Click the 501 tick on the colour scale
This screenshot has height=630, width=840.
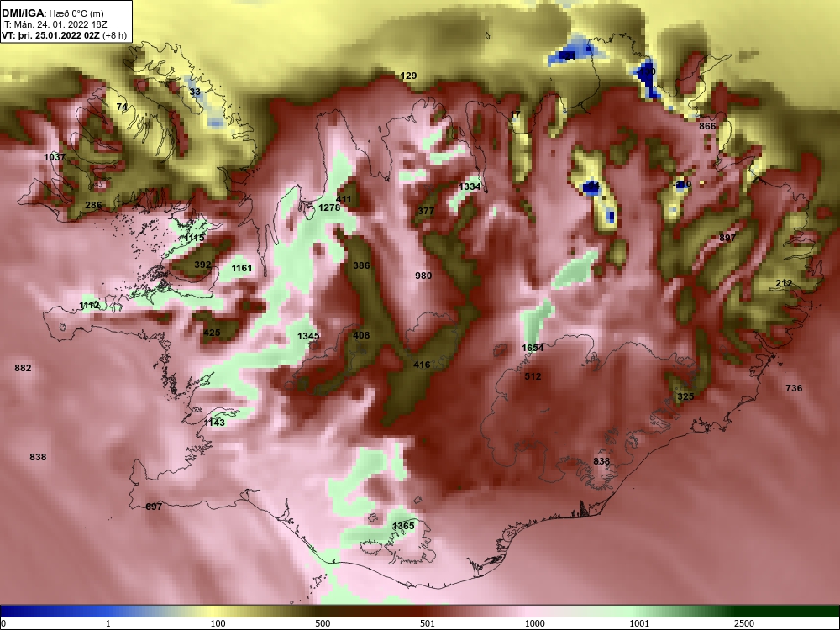428,623
